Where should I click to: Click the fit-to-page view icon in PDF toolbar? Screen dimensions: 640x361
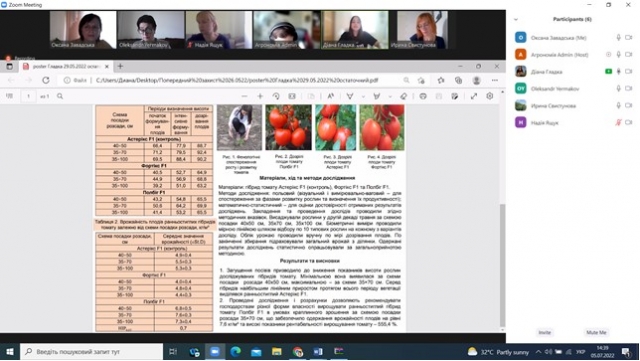(292, 96)
